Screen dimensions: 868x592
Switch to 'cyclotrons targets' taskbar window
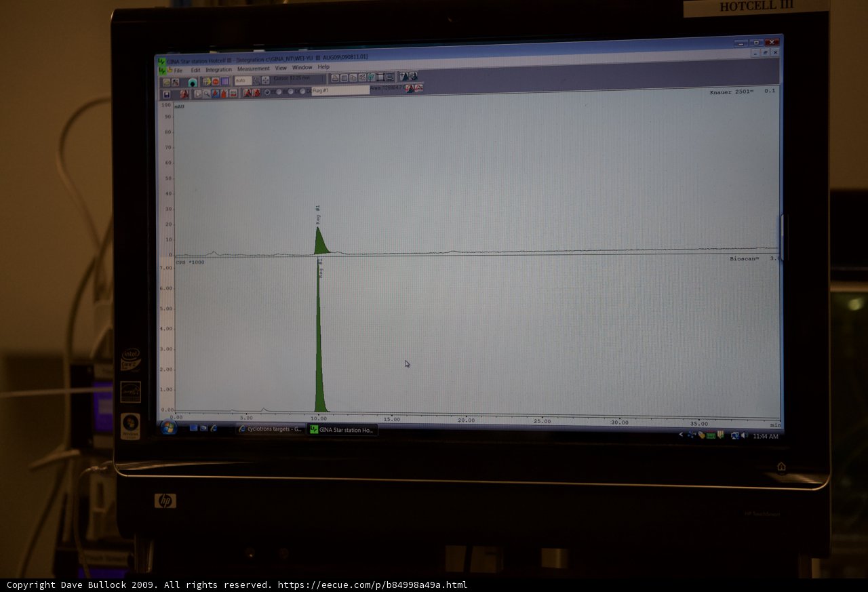tap(271, 429)
